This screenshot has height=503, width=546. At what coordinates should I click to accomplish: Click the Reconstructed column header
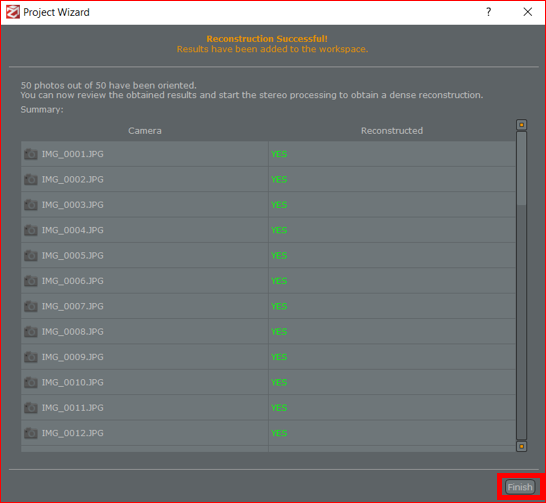392,131
